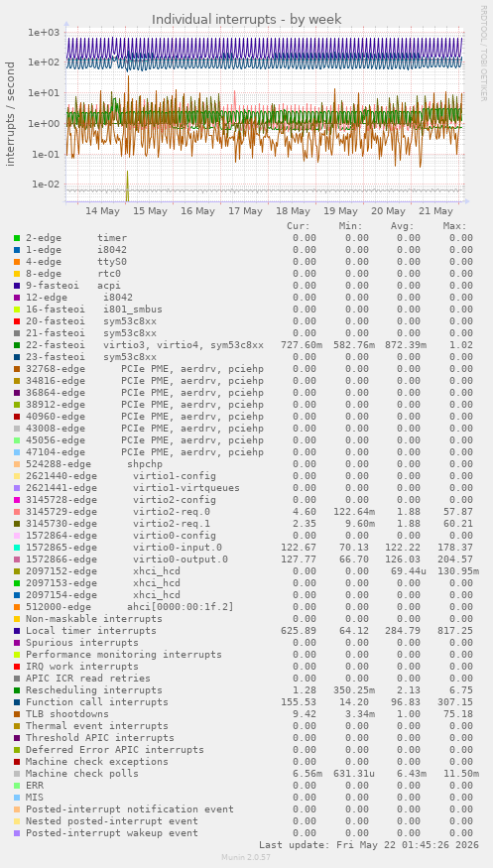This screenshot has height=868, width=493.
Task: Click the Cur: column header
Action: coord(299,226)
